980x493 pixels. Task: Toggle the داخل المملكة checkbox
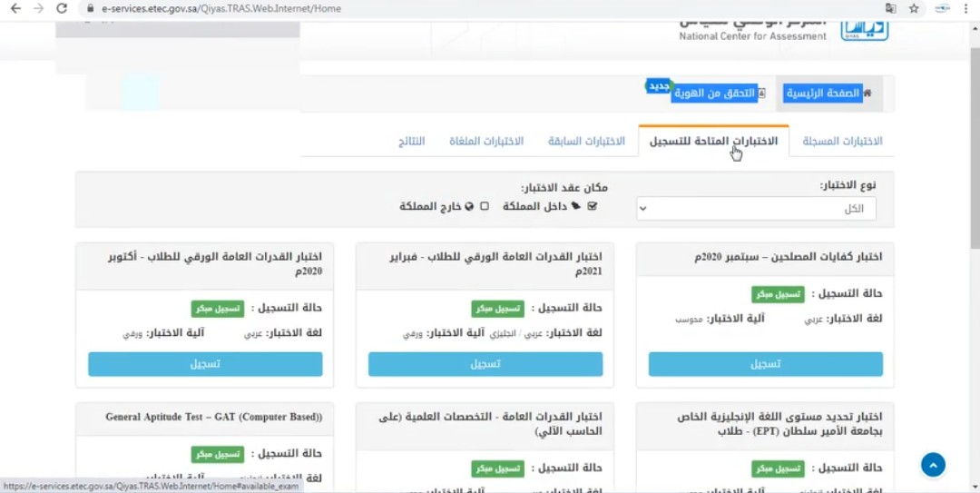coord(593,206)
